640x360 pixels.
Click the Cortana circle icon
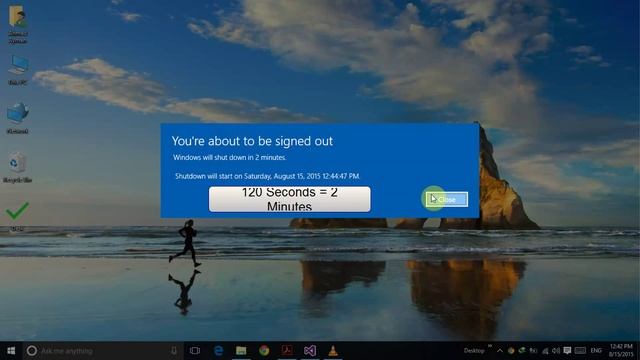click(32, 351)
